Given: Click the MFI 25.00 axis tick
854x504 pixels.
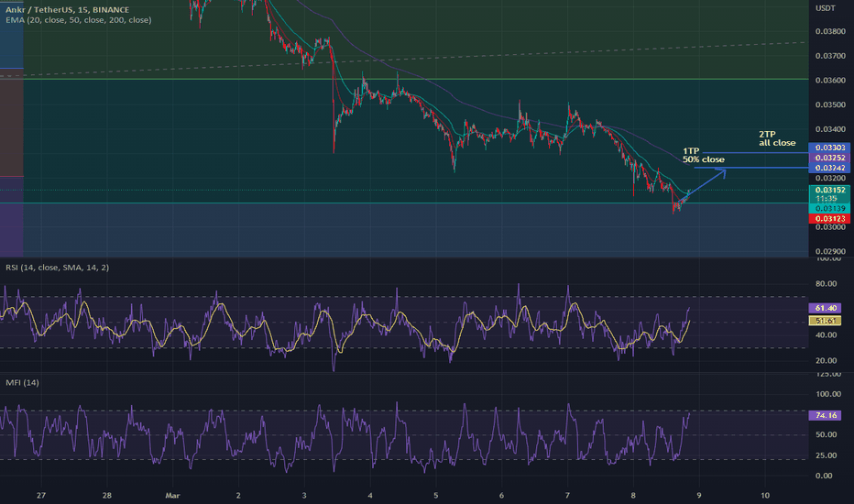Looking at the screenshot, I should (x=826, y=455).
